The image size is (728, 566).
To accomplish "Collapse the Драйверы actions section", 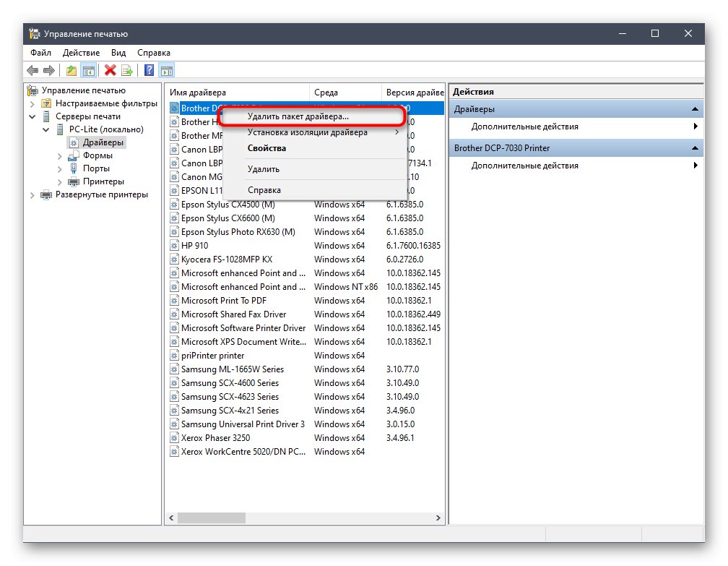I will (x=695, y=109).
